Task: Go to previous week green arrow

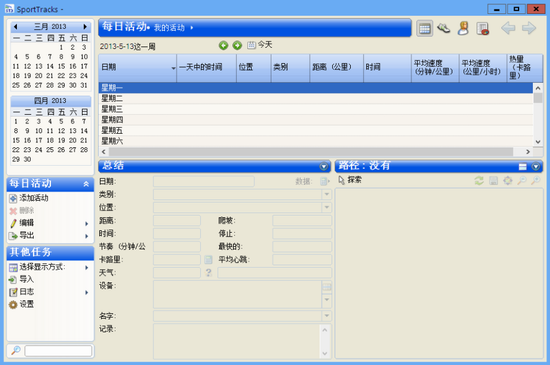Action: tap(223, 45)
